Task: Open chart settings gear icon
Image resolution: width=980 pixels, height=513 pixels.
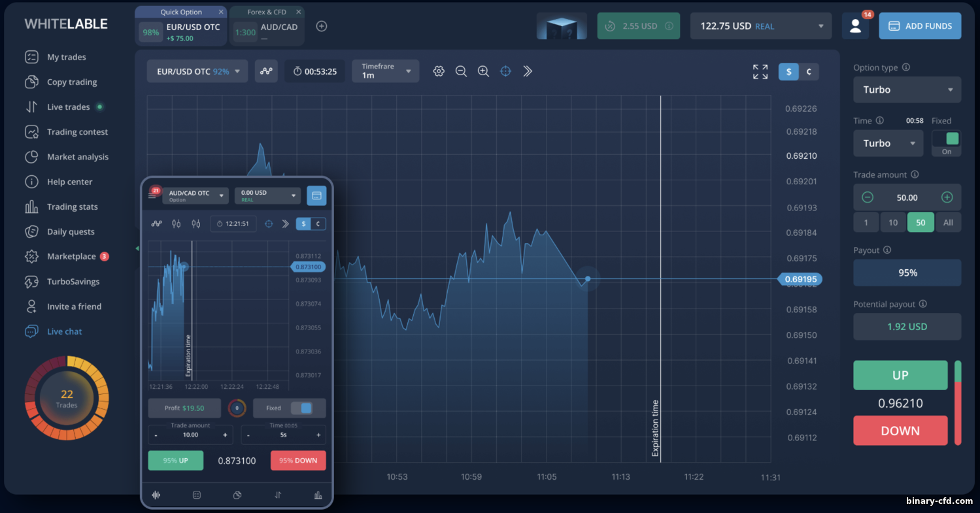Action: [x=439, y=71]
